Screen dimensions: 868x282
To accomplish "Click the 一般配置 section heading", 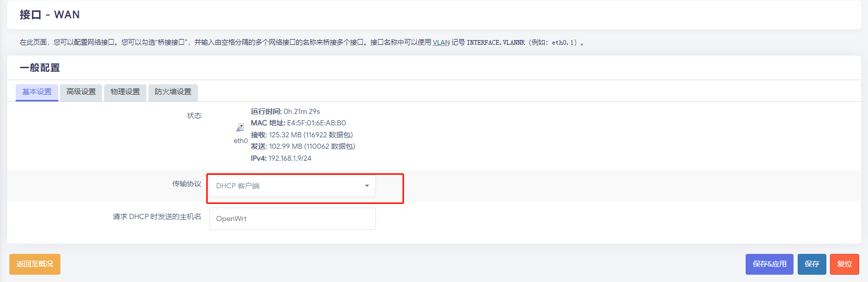I will coord(40,68).
